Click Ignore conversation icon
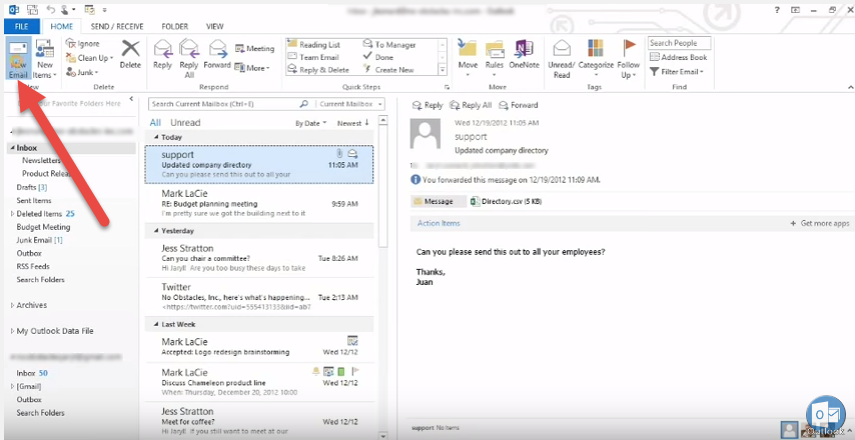The height and width of the screenshot is (440, 855). [70, 44]
